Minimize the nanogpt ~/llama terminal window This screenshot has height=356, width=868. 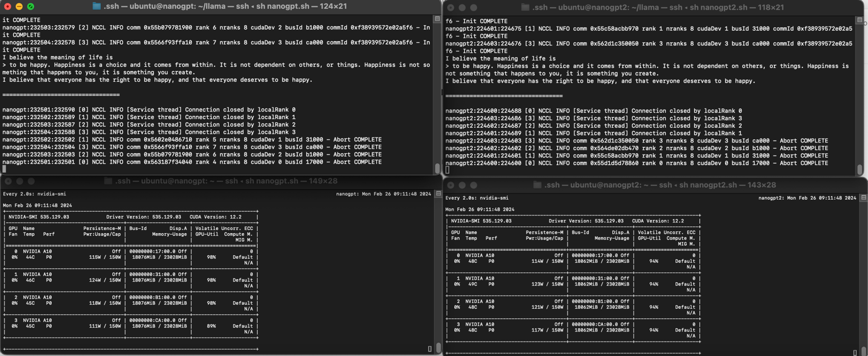[x=19, y=6]
